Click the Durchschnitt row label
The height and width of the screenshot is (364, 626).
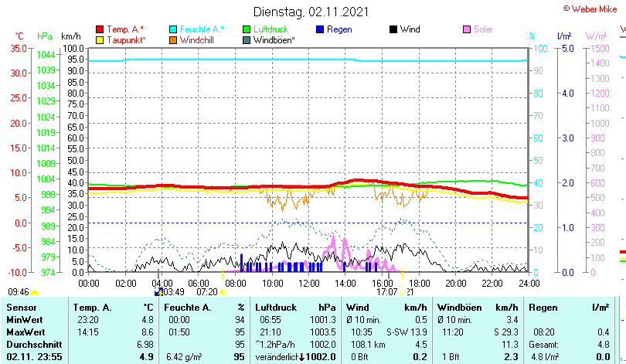[34, 344]
